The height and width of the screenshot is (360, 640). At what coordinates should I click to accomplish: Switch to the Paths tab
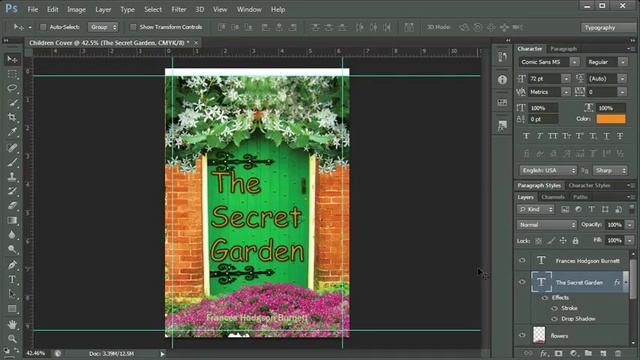(580, 197)
